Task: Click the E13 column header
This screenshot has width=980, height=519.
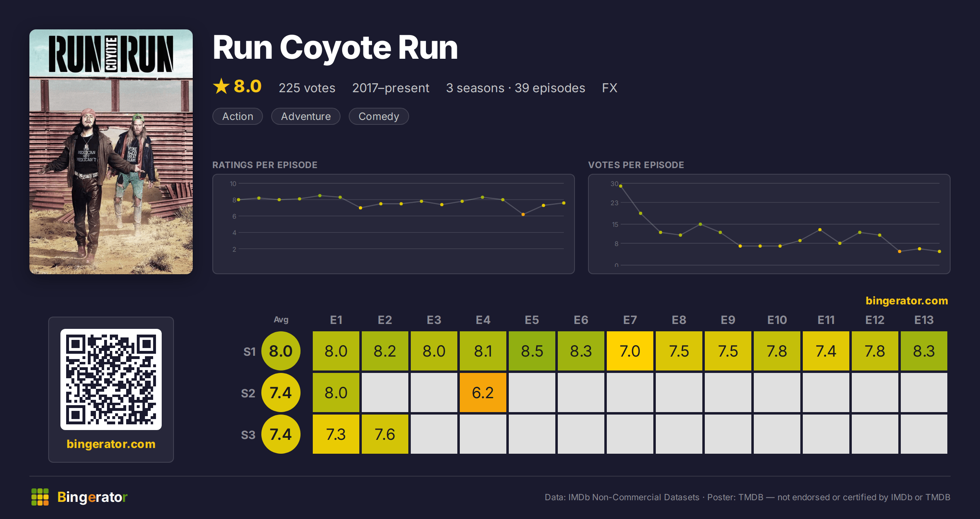Action: pos(924,320)
